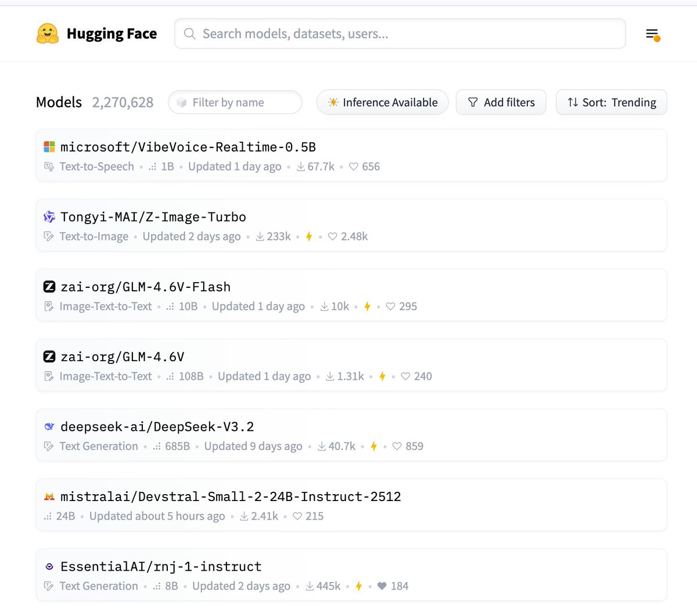This screenshot has width=697, height=616.
Task: Toggle the Inference Available filter
Action: pos(382,102)
